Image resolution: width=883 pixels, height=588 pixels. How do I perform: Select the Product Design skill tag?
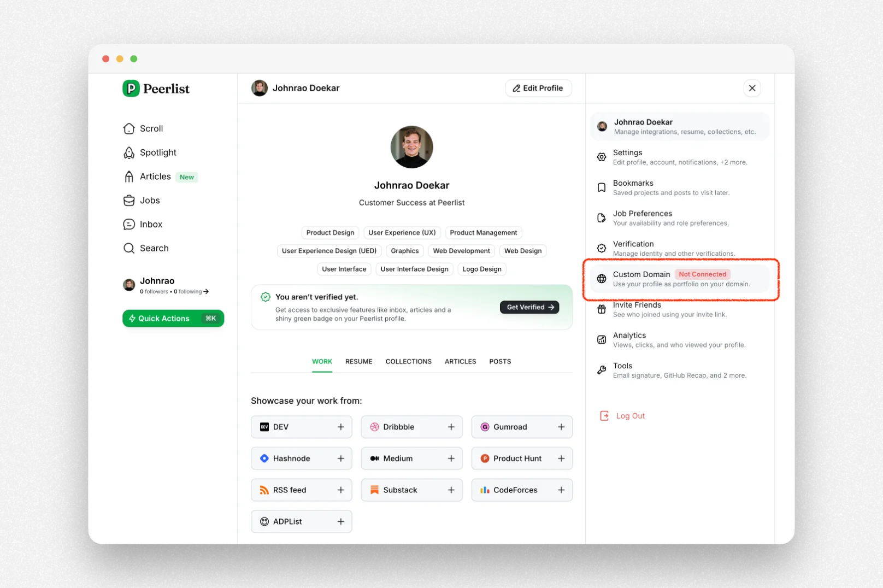(x=330, y=233)
